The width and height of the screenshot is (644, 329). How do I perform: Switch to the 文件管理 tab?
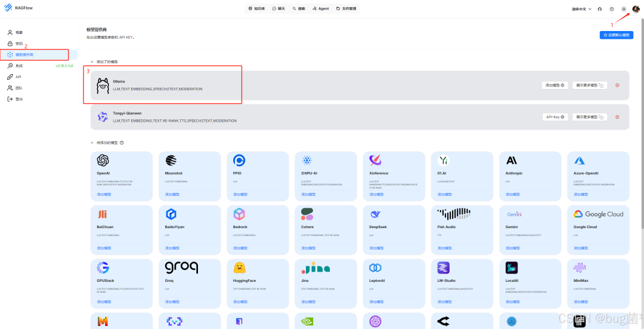point(346,8)
